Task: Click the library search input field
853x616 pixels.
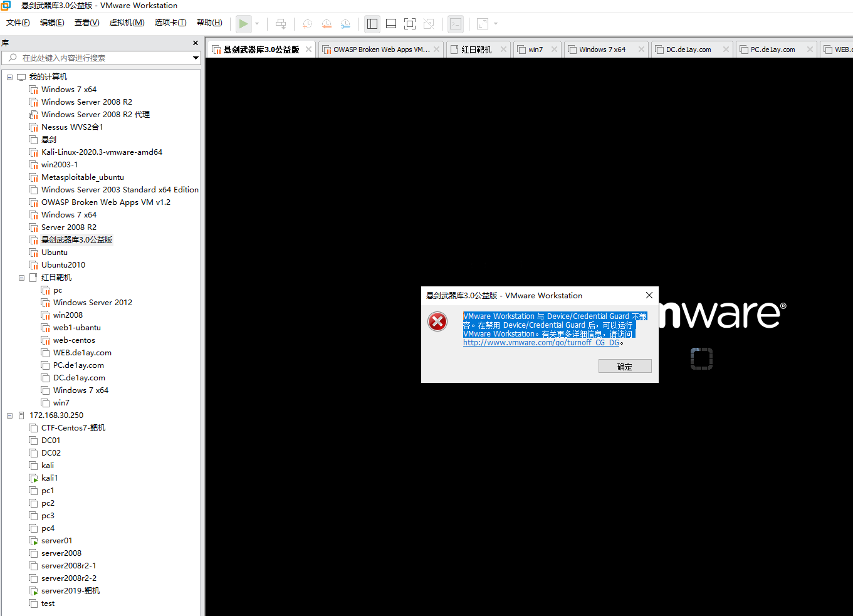Action: click(x=100, y=58)
